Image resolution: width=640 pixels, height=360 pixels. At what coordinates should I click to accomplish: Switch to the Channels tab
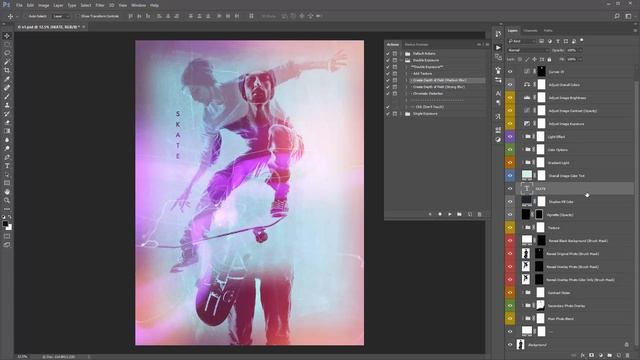pyautogui.click(x=530, y=31)
